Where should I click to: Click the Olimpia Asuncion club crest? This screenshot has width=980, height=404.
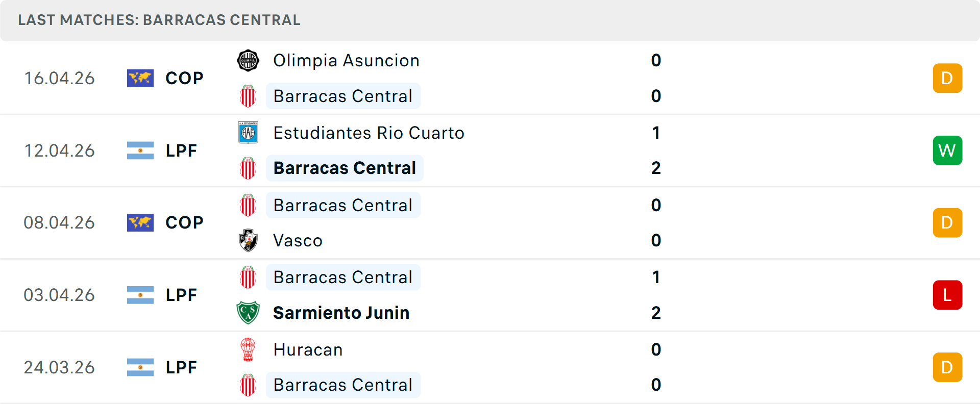coord(248,61)
